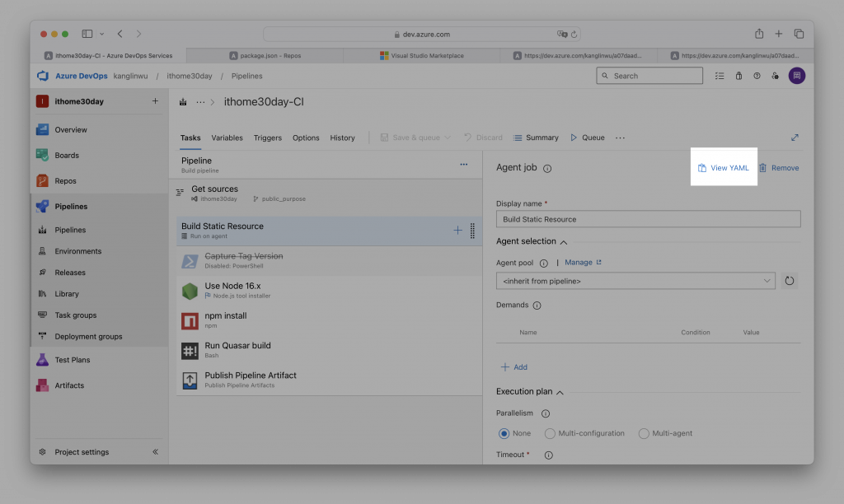The image size is (844, 504).
Task: Switch to Visual Studio Marketplace browser tab
Action: (x=421, y=55)
